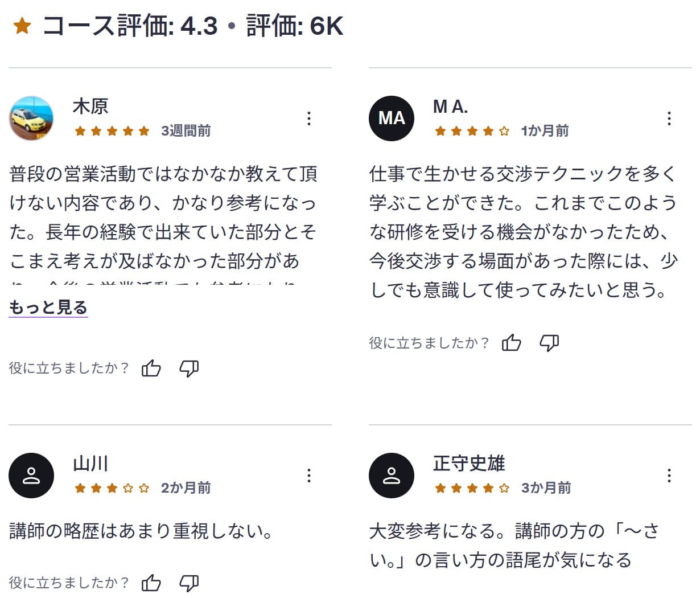Open 木原's profile avatar image
Screen dimensions: 700x598
point(31,118)
